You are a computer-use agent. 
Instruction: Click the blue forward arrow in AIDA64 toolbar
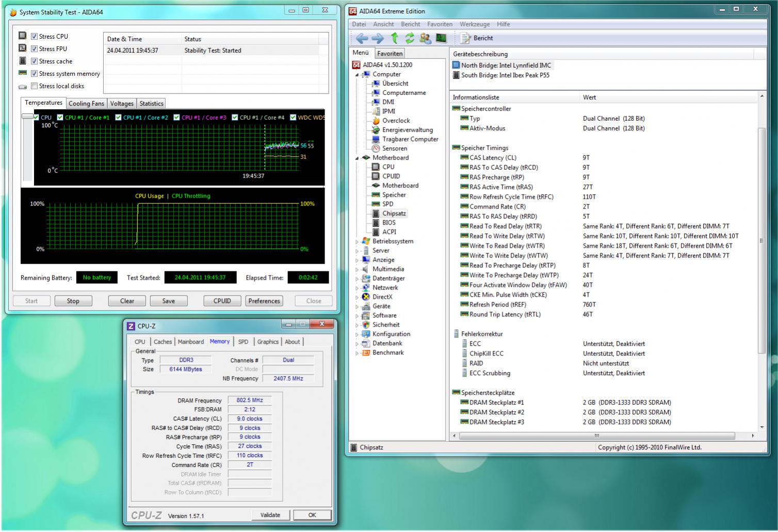[x=378, y=38]
